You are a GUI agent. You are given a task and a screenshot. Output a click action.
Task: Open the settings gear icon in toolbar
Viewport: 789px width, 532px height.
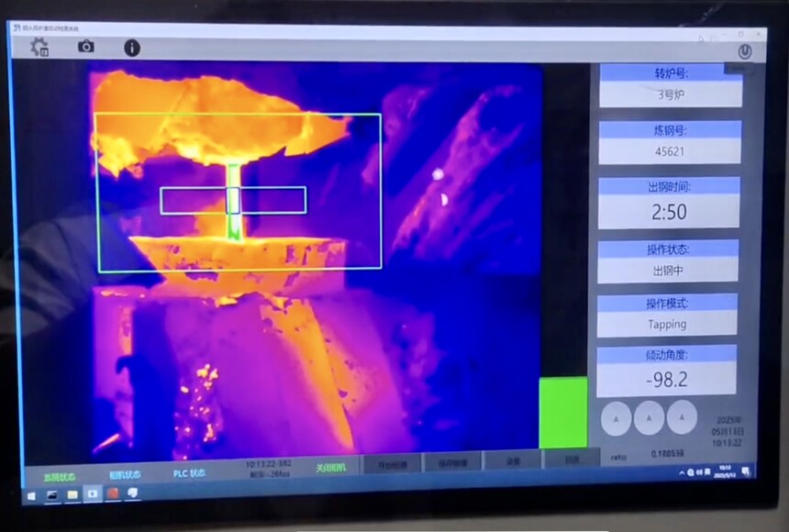point(39,47)
